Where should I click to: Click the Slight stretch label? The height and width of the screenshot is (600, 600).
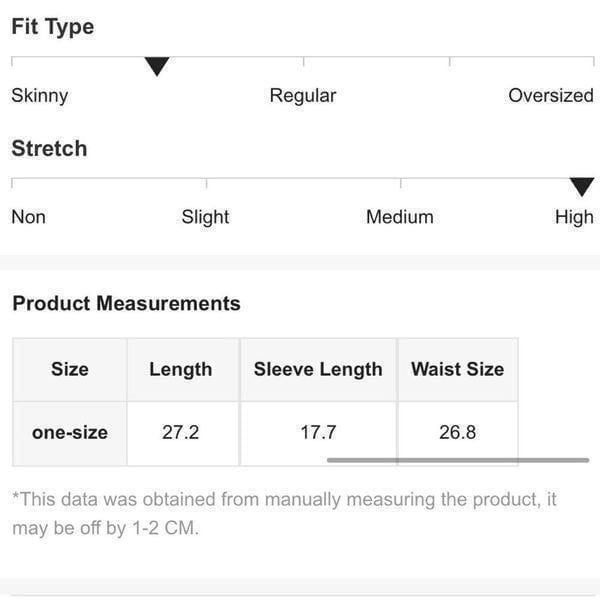(x=205, y=217)
